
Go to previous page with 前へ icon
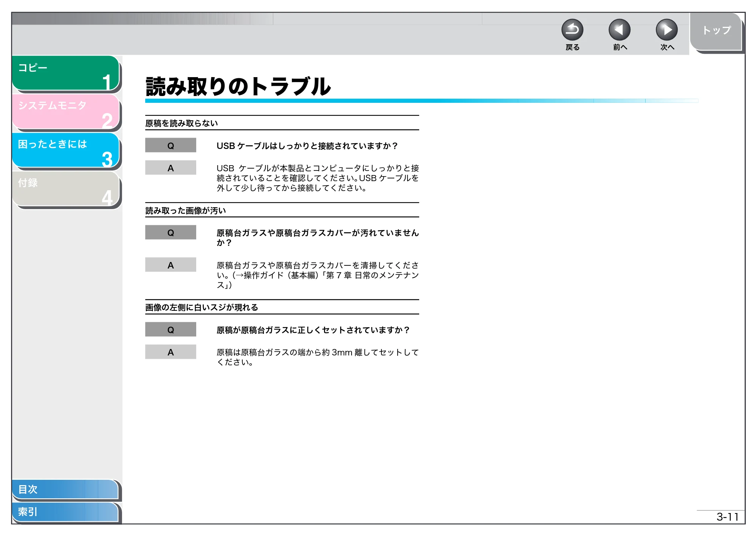(x=620, y=30)
